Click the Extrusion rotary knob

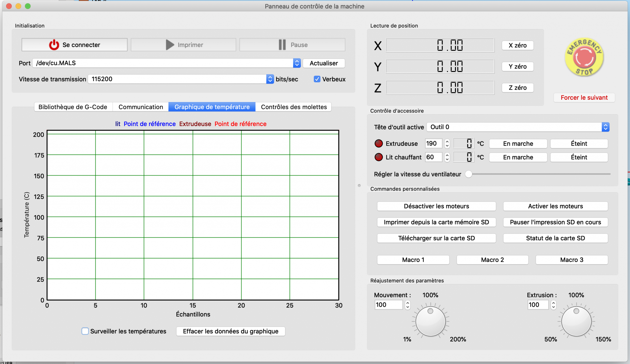point(576,321)
